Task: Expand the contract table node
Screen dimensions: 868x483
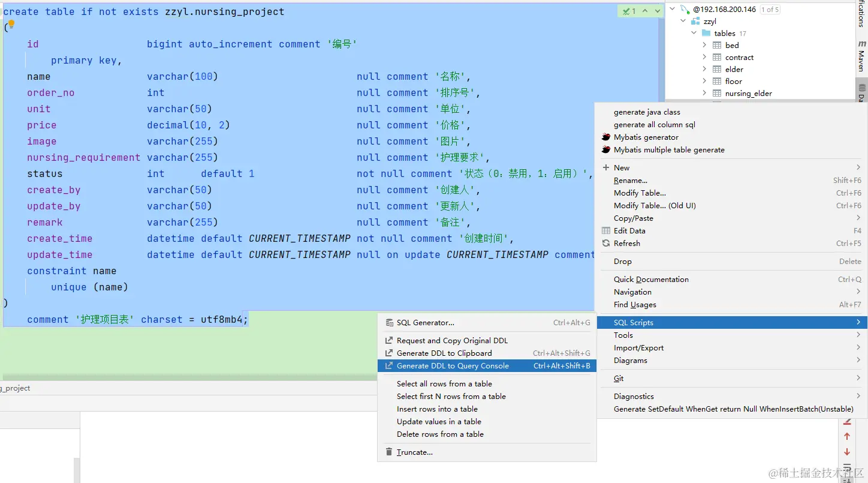Action: 704,58
